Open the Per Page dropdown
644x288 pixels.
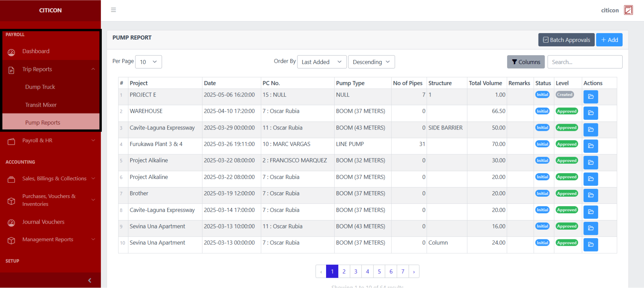tap(148, 62)
